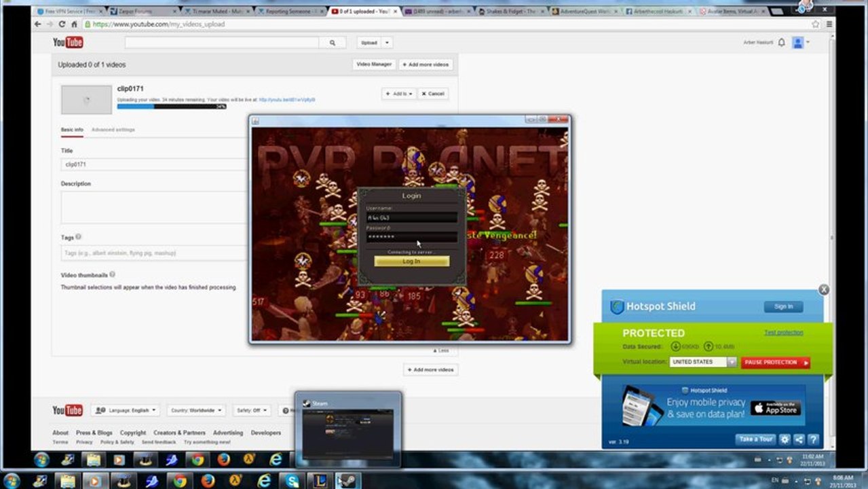
Task: Switch to the AdventureQuest Worlds browser tab
Action: pos(583,12)
